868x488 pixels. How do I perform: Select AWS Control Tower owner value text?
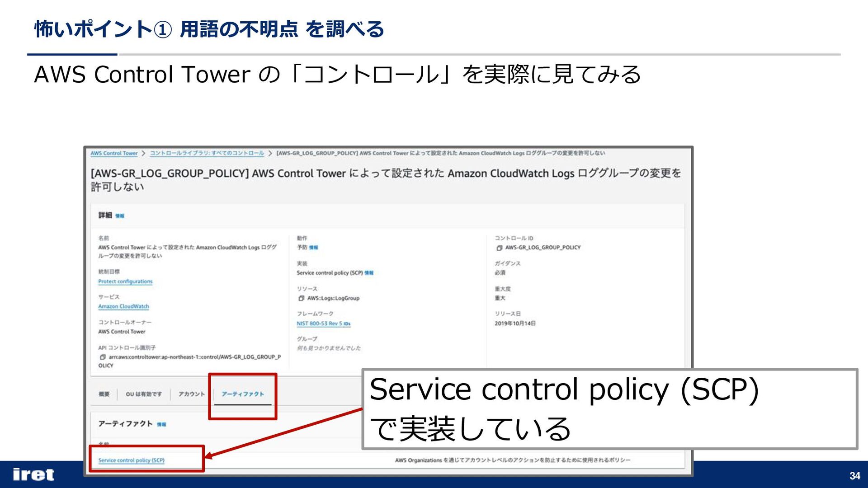coord(122,332)
